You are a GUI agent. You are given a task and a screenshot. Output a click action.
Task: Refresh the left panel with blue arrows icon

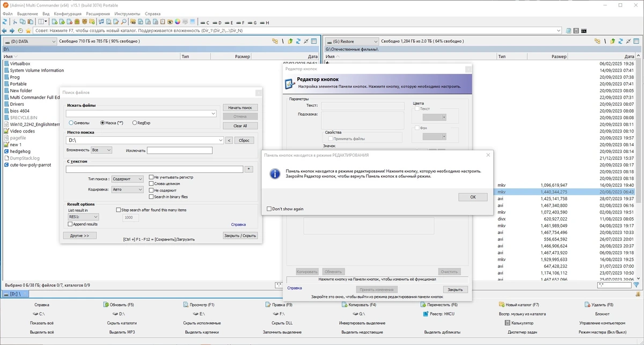coord(298,41)
